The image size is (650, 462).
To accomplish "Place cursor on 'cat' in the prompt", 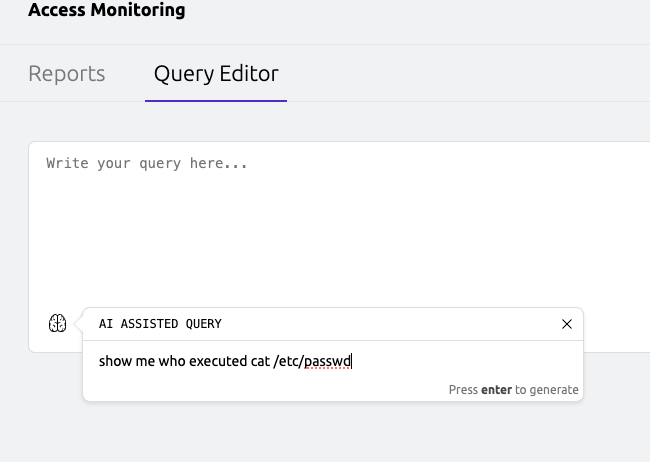I will (x=260, y=361).
